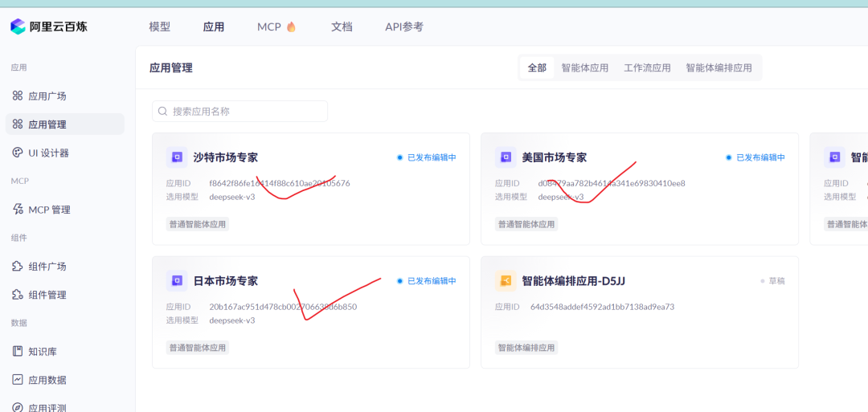This screenshot has height=412, width=868.
Task: Click the 应用广场 sidebar icon
Action: click(x=17, y=96)
